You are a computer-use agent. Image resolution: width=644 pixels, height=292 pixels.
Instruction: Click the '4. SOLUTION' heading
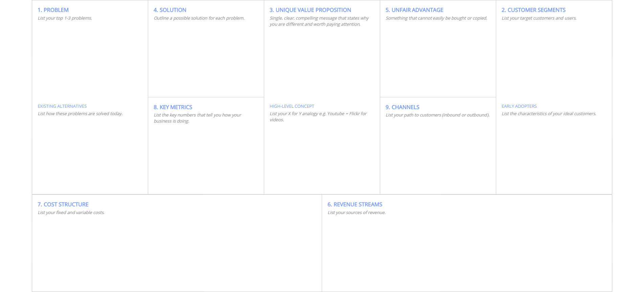170,10
